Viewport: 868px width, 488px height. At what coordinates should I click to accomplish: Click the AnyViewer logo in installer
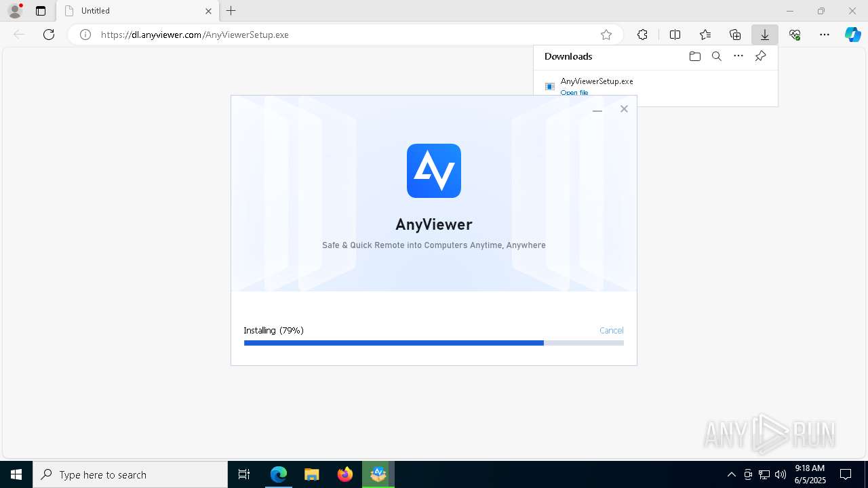434,171
